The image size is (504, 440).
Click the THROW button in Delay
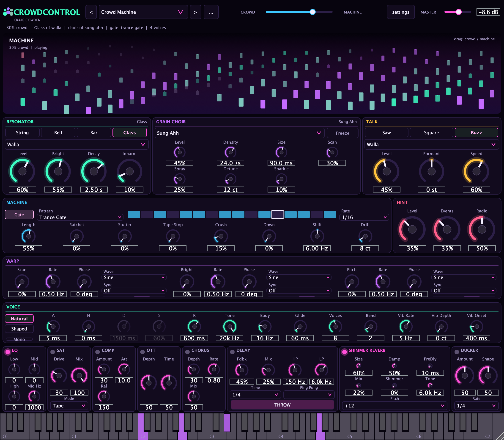pyautogui.click(x=282, y=405)
